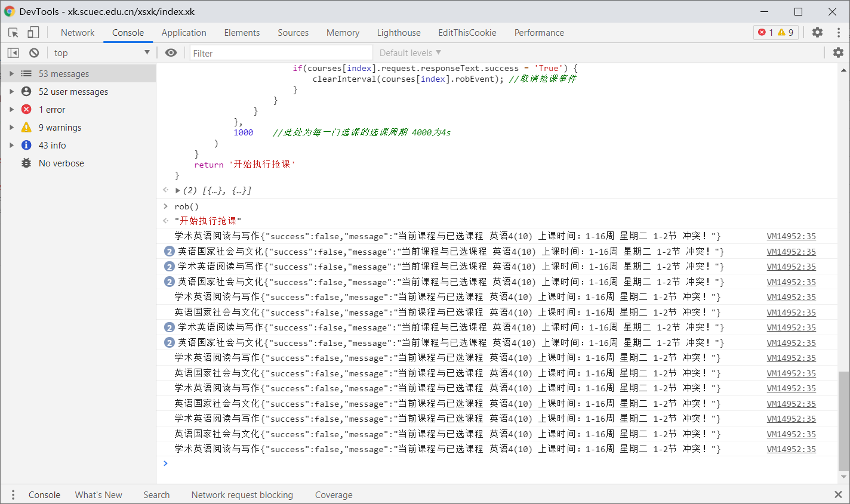Image resolution: width=850 pixels, height=504 pixels.
Task: Open the EditThisCookie tab
Action: coord(467,33)
